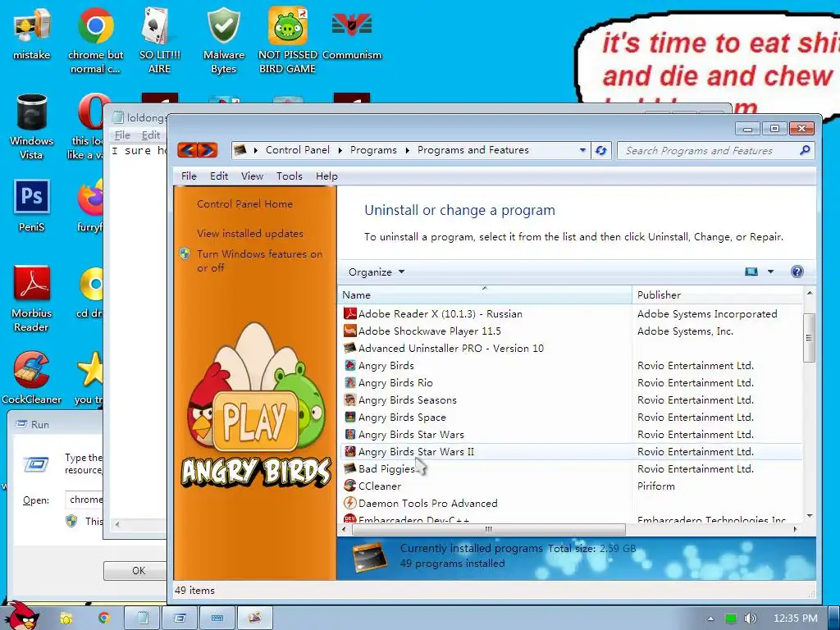Click the Search Programs and Features field
Viewport: 840px width, 630px height.
(708, 151)
